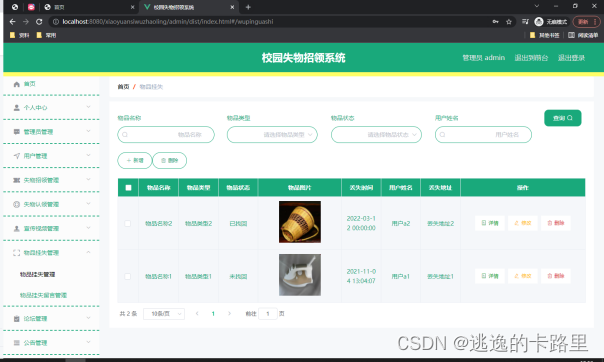Screen dimensions: 604x362
Task: Expand the 宣传视频管理 sidebar menu
Action: tap(88, 228)
